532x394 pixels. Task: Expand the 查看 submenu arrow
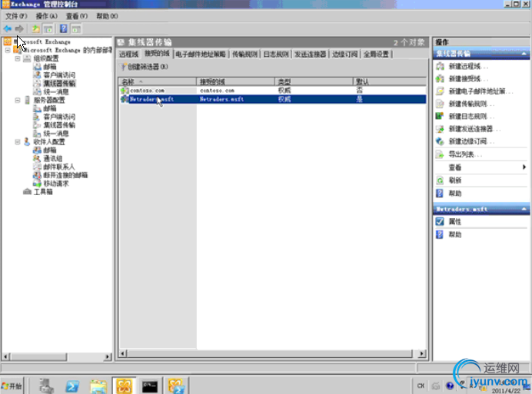524,167
